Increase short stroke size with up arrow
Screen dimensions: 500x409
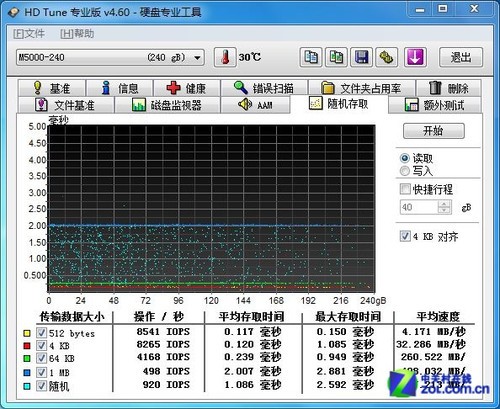(x=444, y=204)
